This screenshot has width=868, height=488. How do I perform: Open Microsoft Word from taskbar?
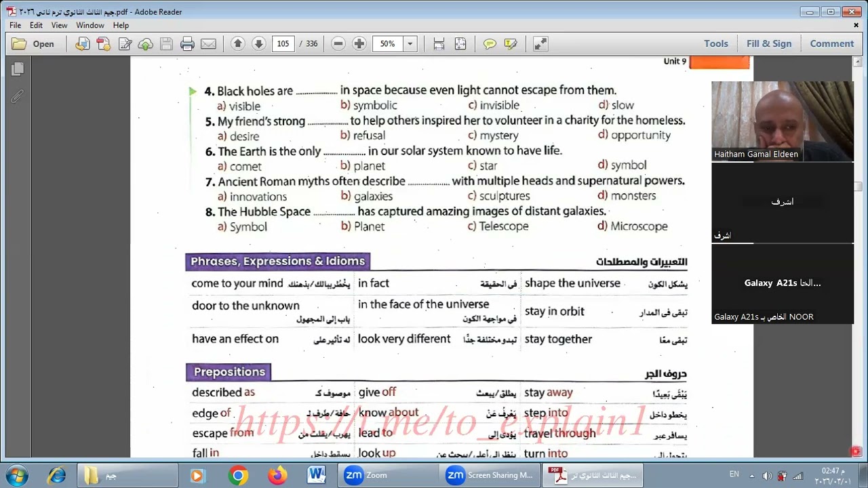(x=317, y=475)
